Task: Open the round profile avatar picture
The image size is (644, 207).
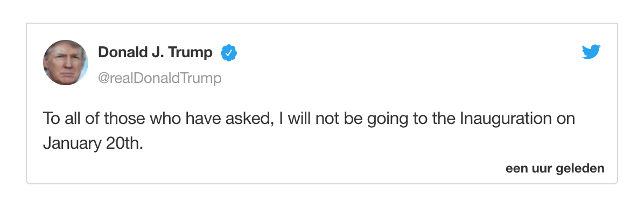Action: 66,63
